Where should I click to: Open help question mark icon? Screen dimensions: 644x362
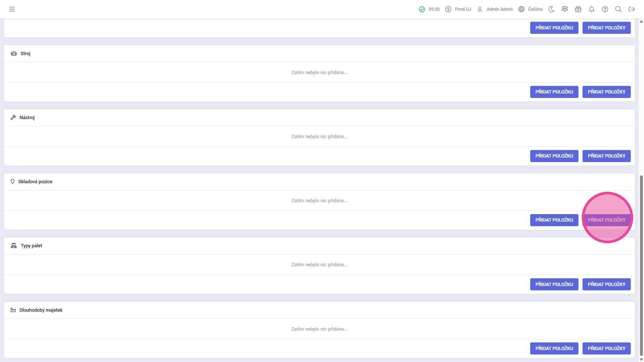click(x=605, y=9)
